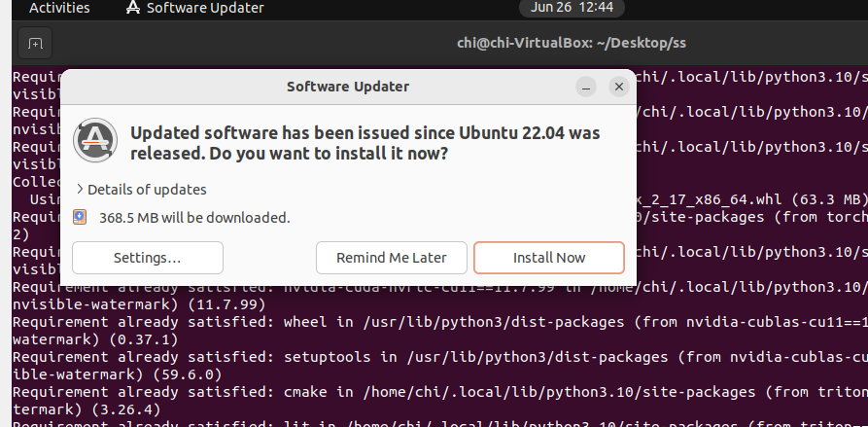Expand Details of updates
Viewport: 868px width, 427px height.
(141, 190)
